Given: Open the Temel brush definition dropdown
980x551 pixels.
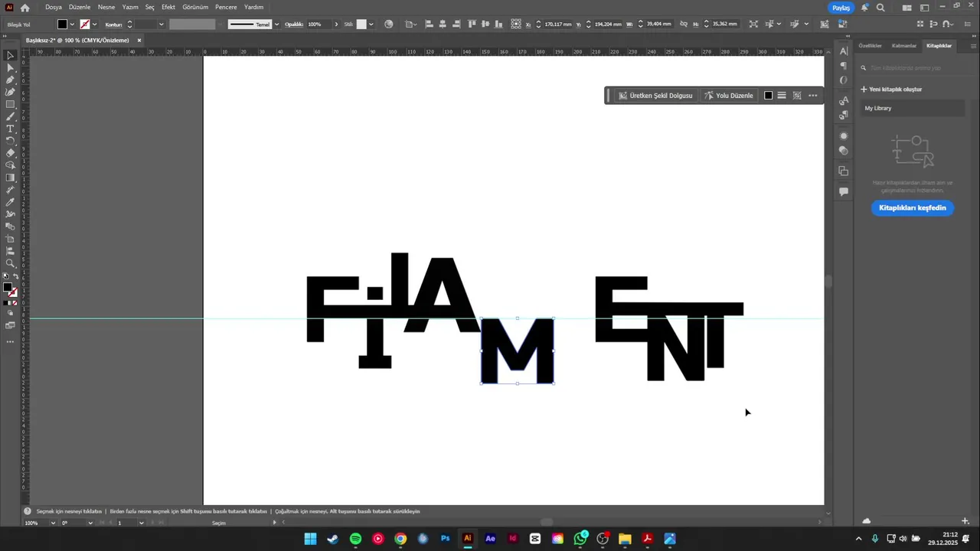Looking at the screenshot, I should point(276,24).
